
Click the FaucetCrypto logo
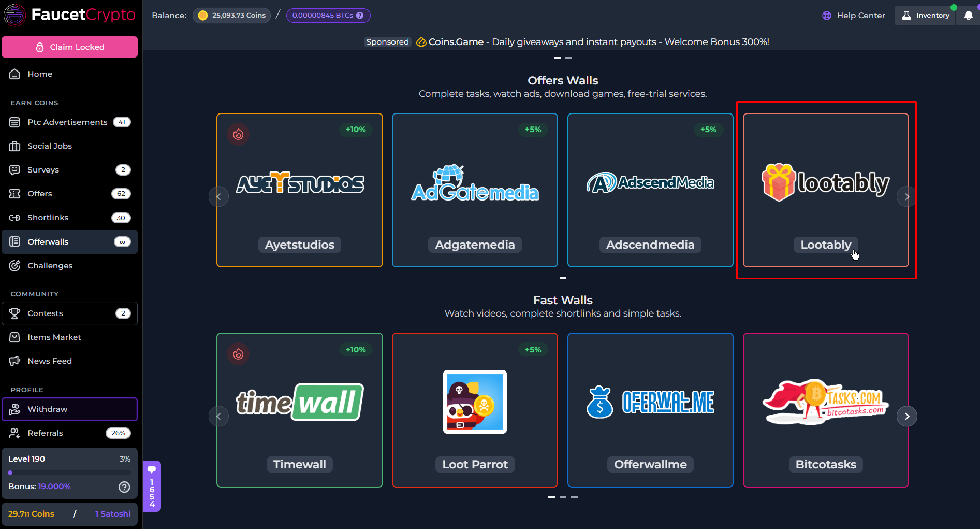tap(69, 15)
